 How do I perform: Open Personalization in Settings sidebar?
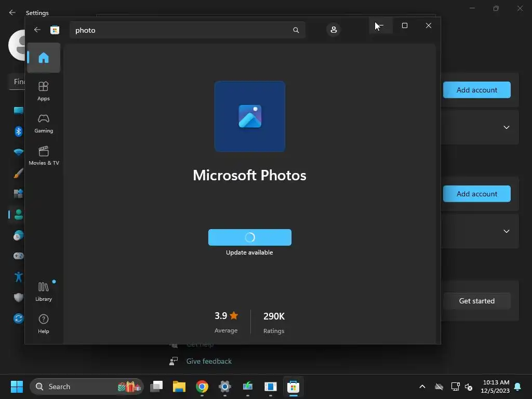coord(18,173)
